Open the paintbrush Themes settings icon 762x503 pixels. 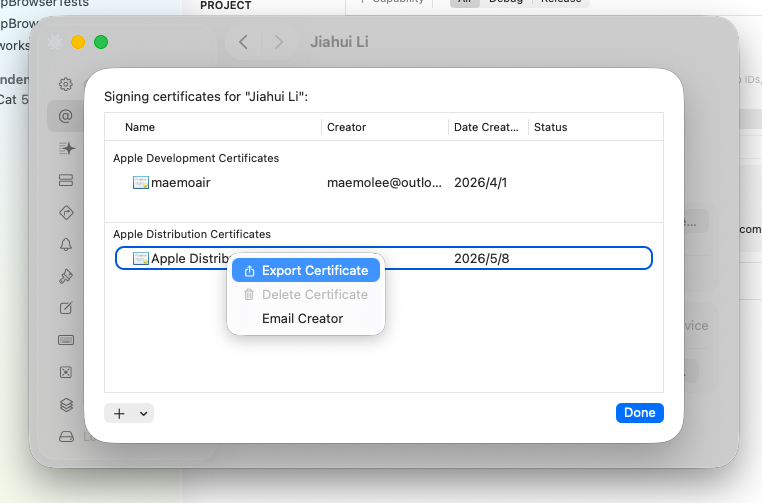pos(66,277)
